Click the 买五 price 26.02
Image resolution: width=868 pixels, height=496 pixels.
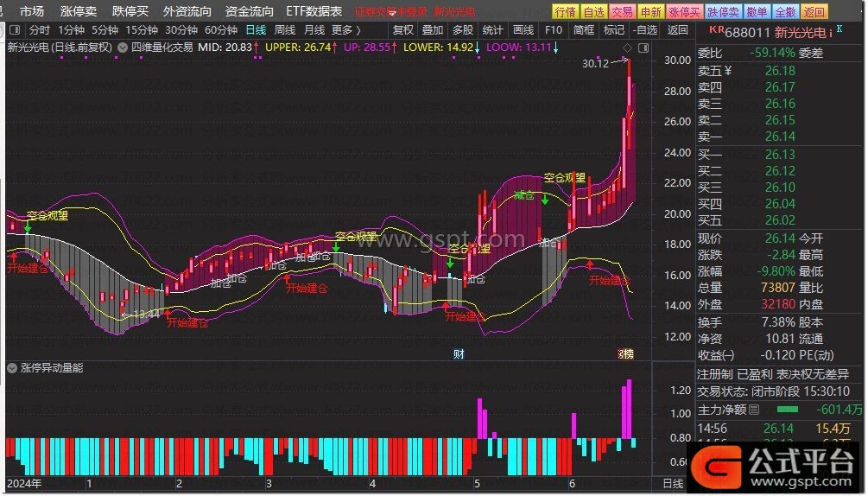[780, 220]
